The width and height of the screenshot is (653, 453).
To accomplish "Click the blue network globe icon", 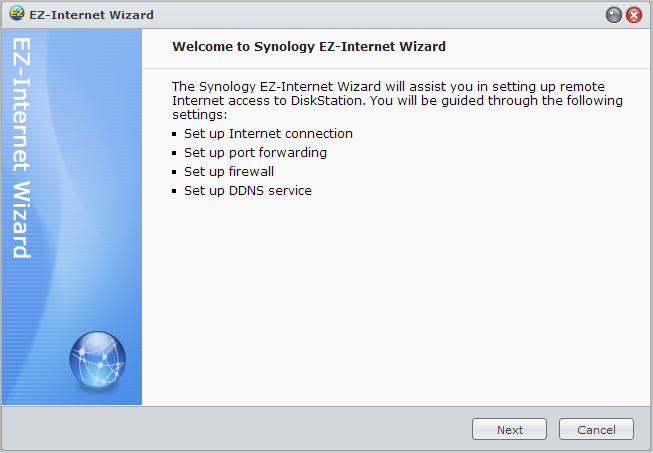I will (97, 359).
